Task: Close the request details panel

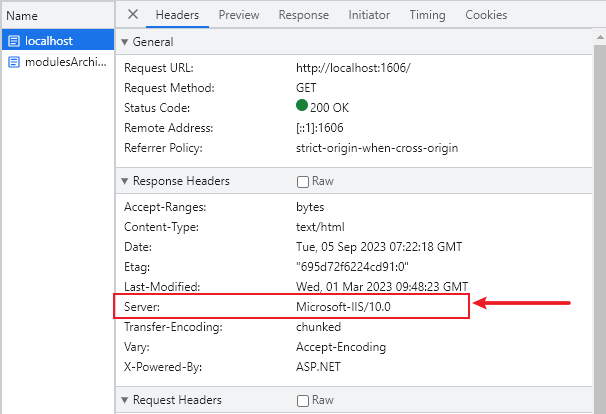Action: [x=133, y=15]
